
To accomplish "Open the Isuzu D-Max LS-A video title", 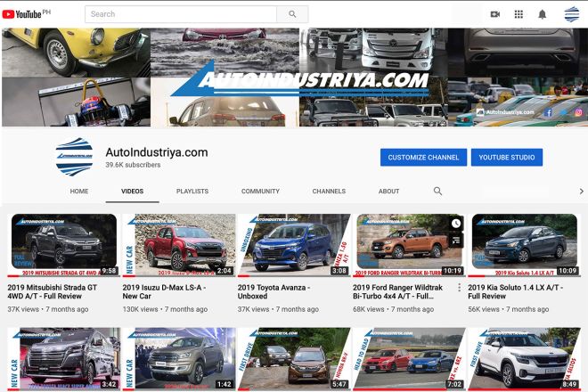I will tap(164, 292).
